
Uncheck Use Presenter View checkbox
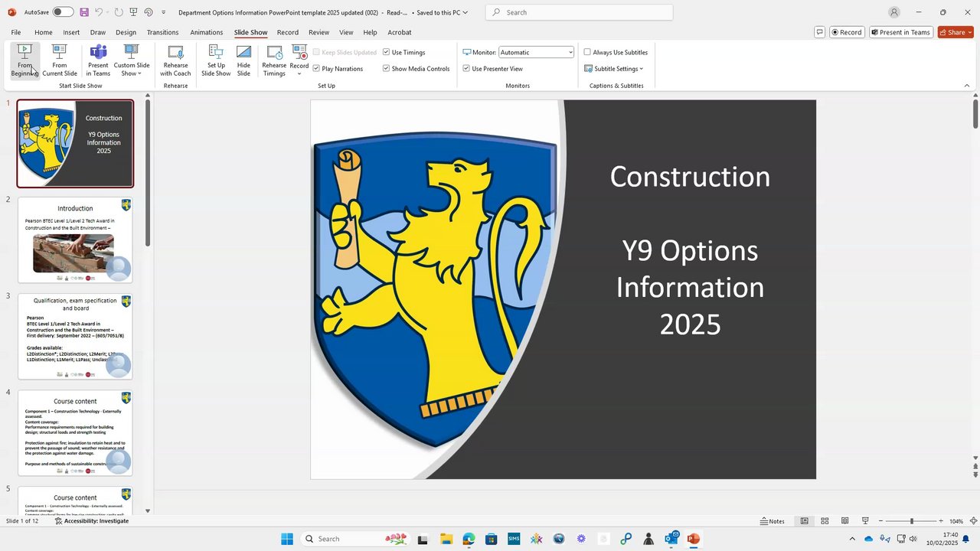(466, 69)
